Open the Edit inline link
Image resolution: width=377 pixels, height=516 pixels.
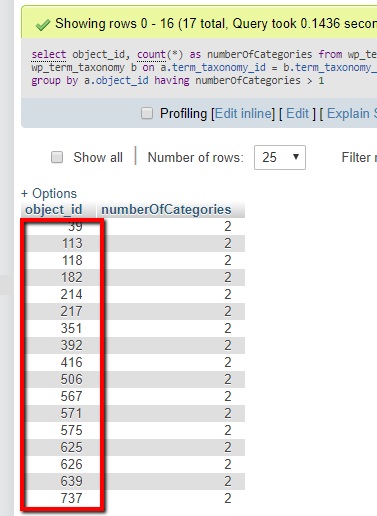coord(244,114)
